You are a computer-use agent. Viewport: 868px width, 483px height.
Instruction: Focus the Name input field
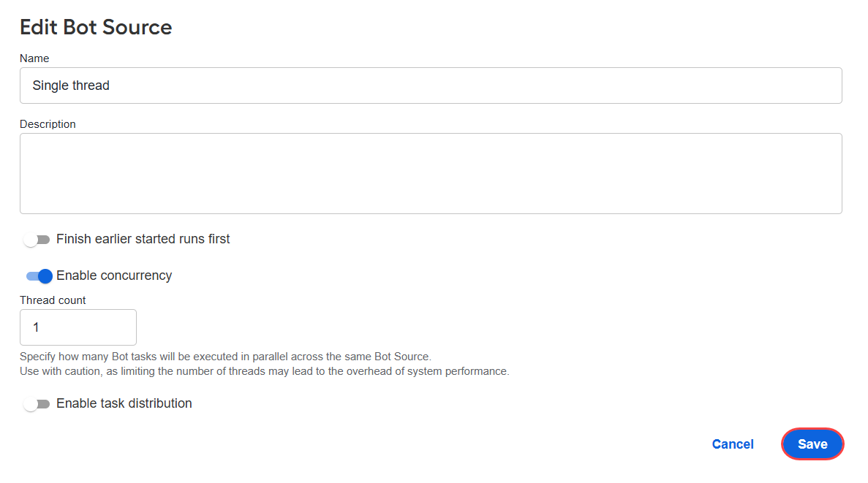click(431, 85)
